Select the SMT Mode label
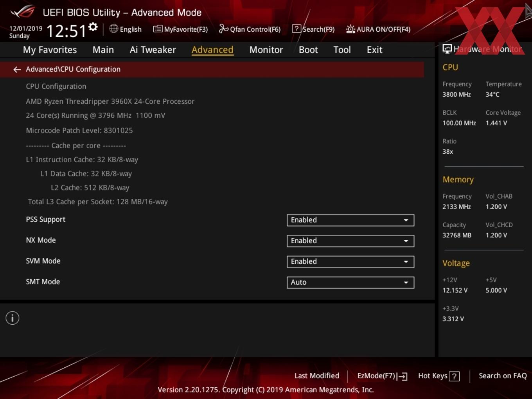 coord(43,282)
